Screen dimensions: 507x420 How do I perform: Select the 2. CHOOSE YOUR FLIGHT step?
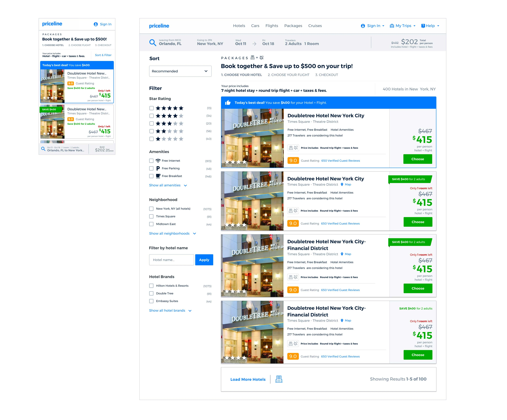point(289,75)
